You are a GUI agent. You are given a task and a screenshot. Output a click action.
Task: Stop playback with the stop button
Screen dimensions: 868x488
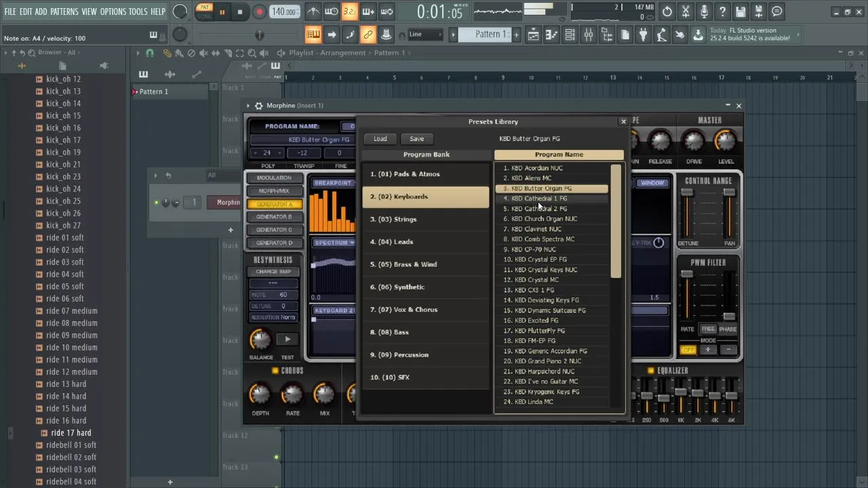tap(239, 12)
